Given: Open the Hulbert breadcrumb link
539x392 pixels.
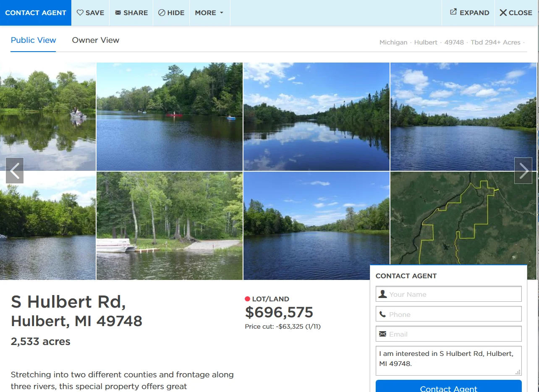Looking at the screenshot, I should [x=426, y=42].
